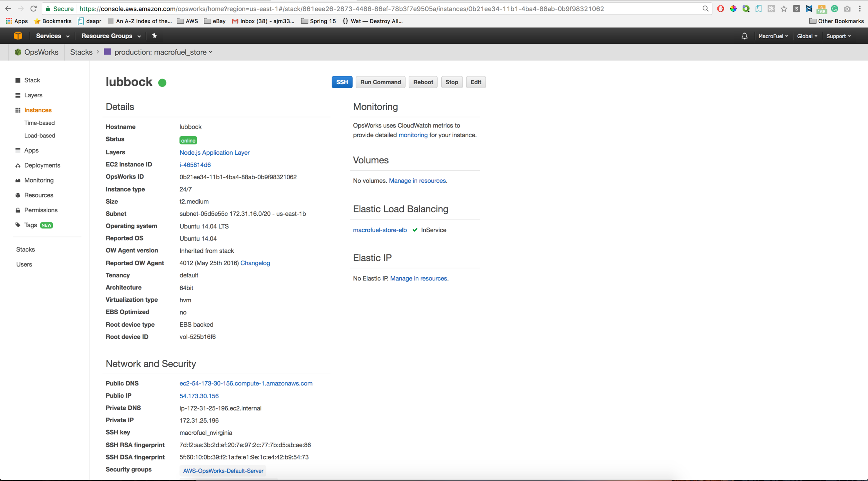Image resolution: width=868 pixels, height=481 pixels.
Task: Open the Support menu in top navigation
Action: point(839,36)
